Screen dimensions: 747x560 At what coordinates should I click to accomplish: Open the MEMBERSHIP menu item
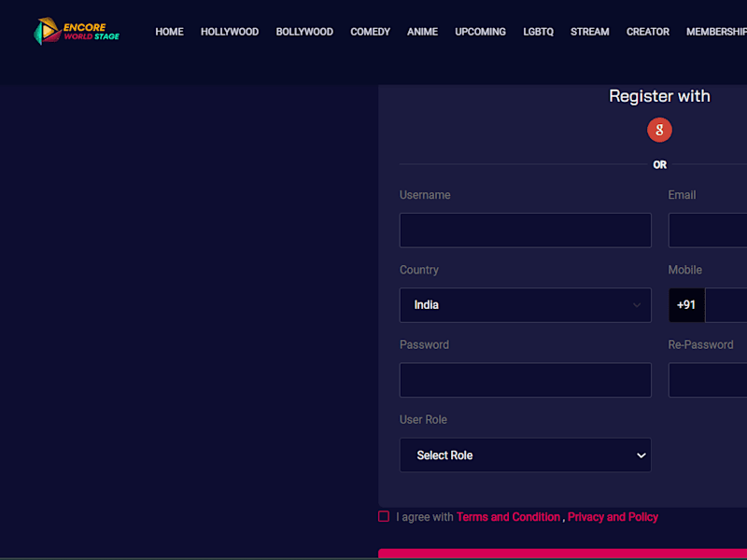pos(716,32)
